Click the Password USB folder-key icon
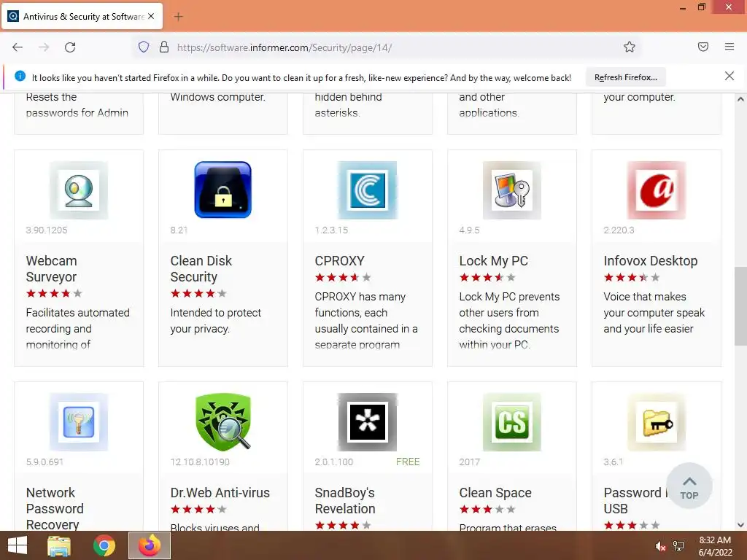This screenshot has height=560, width=747. 657,422
